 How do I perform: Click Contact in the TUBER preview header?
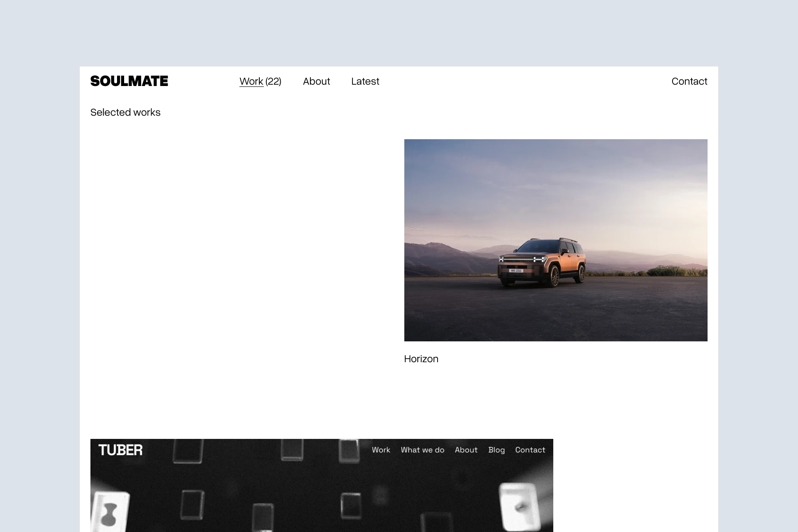pyautogui.click(x=530, y=450)
